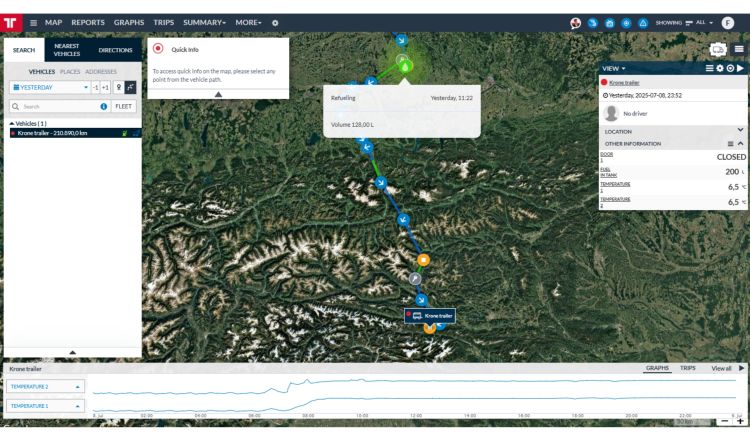
Task: Go to the Map menu
Action: [x=54, y=22]
